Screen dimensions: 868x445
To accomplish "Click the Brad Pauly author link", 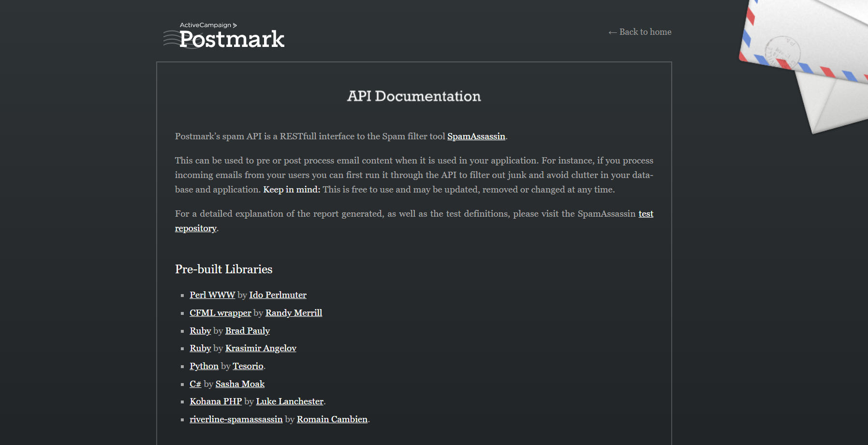I will tap(247, 331).
